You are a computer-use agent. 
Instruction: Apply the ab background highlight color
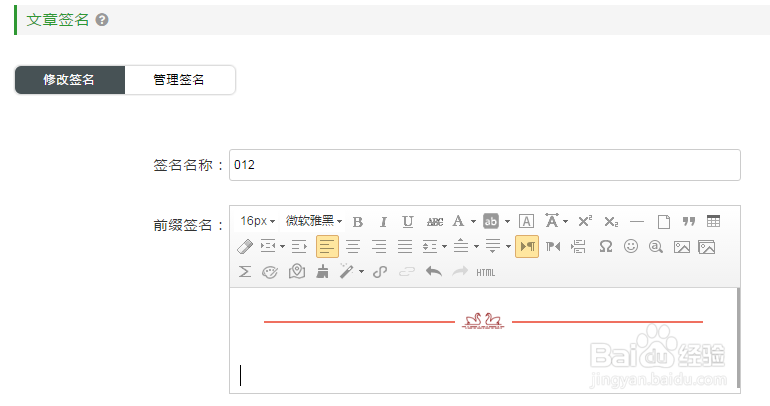[x=491, y=221]
